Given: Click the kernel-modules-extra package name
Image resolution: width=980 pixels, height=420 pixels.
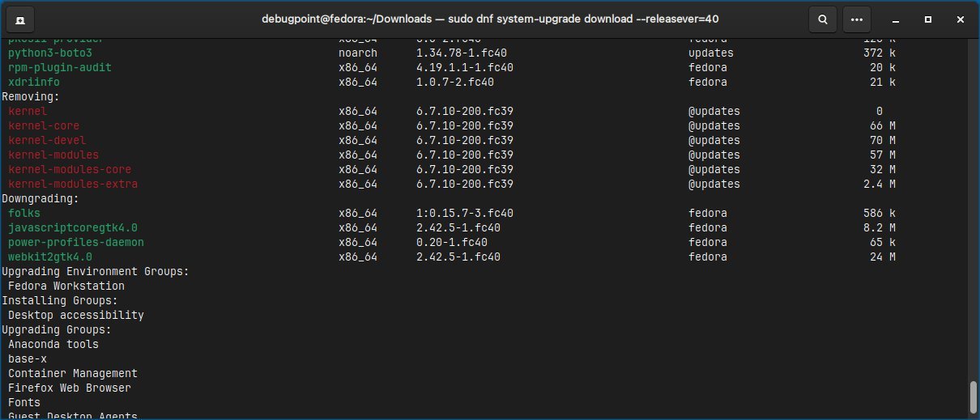Looking at the screenshot, I should click(x=73, y=184).
